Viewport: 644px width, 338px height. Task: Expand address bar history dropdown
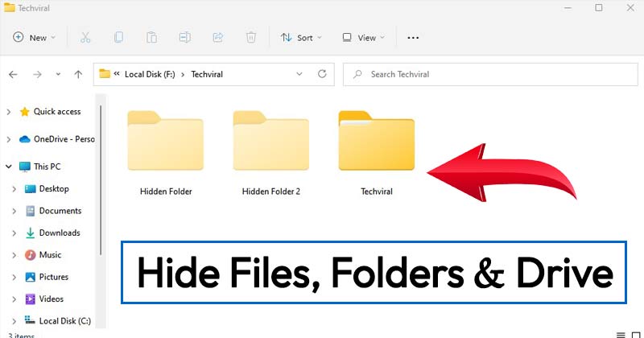coord(299,74)
